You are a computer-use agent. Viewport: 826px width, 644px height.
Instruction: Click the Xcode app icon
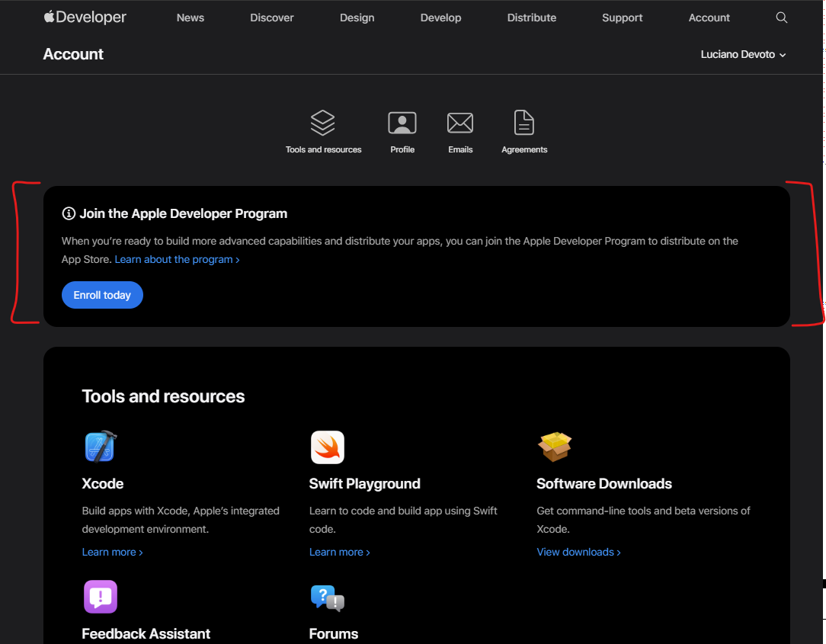click(x=100, y=447)
